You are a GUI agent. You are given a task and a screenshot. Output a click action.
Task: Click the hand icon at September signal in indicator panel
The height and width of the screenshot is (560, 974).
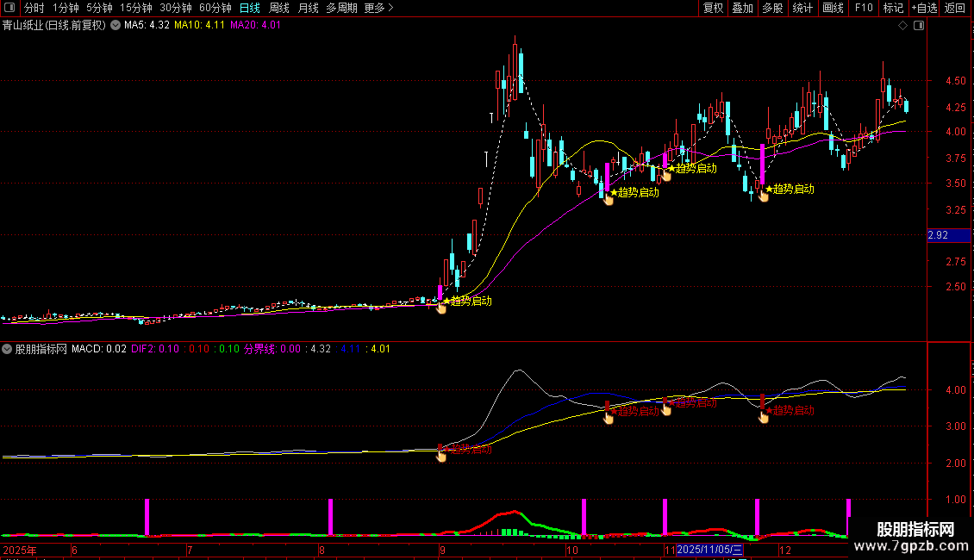(441, 457)
